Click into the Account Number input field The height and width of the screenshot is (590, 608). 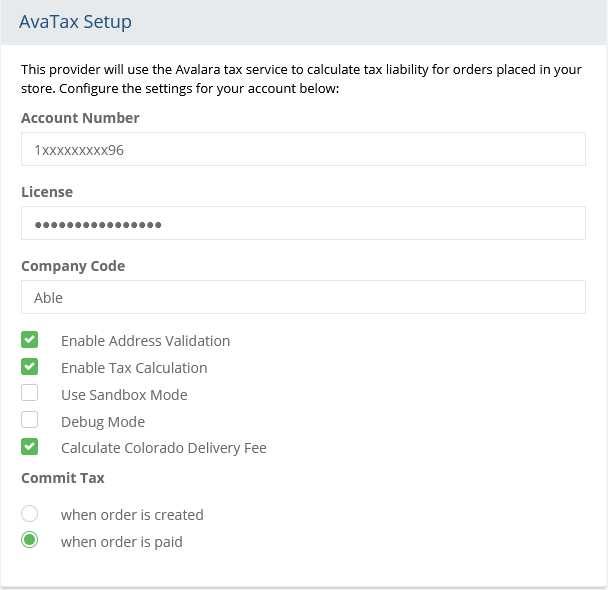point(303,150)
